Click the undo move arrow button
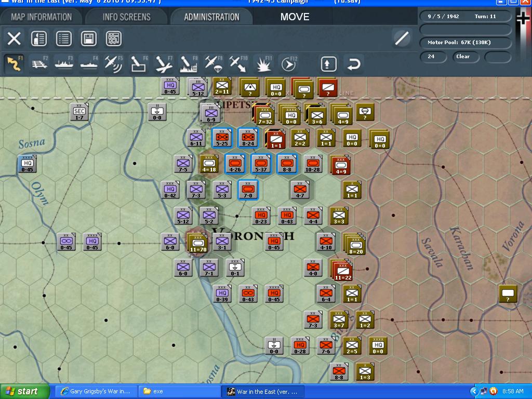 (353, 64)
